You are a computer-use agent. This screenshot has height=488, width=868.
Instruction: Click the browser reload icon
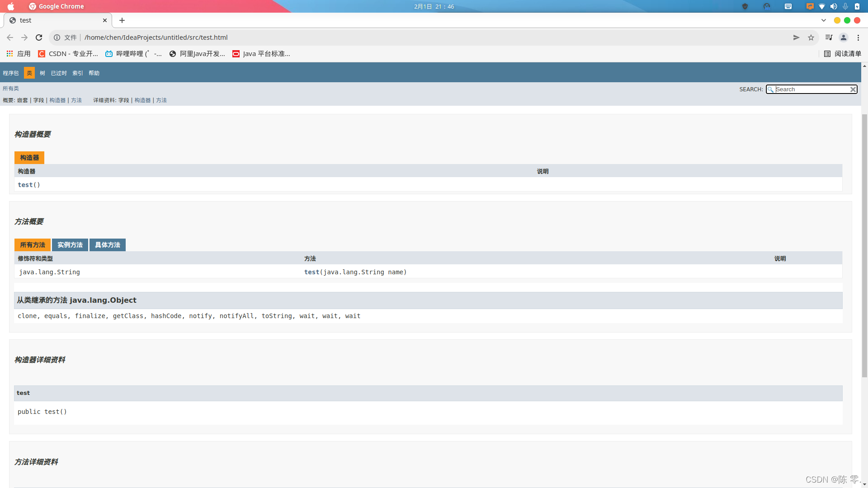pos(39,38)
